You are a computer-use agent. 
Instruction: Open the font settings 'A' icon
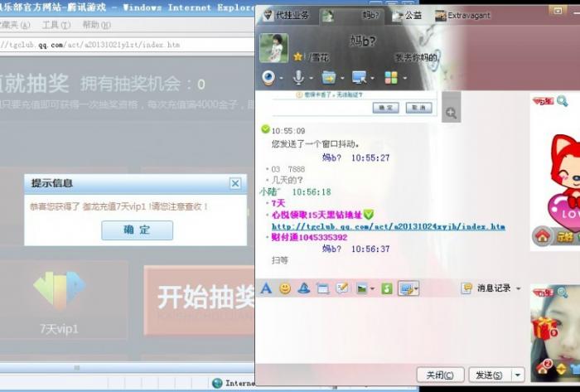[x=266, y=288]
